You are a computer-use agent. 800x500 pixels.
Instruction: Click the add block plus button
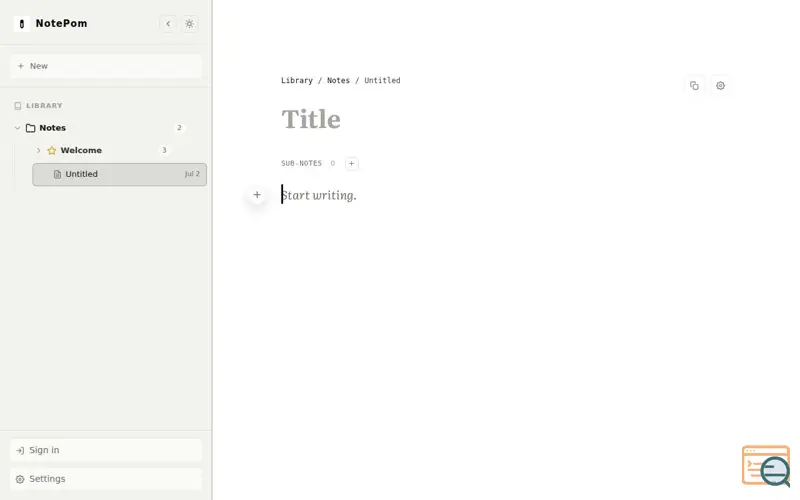coord(257,195)
